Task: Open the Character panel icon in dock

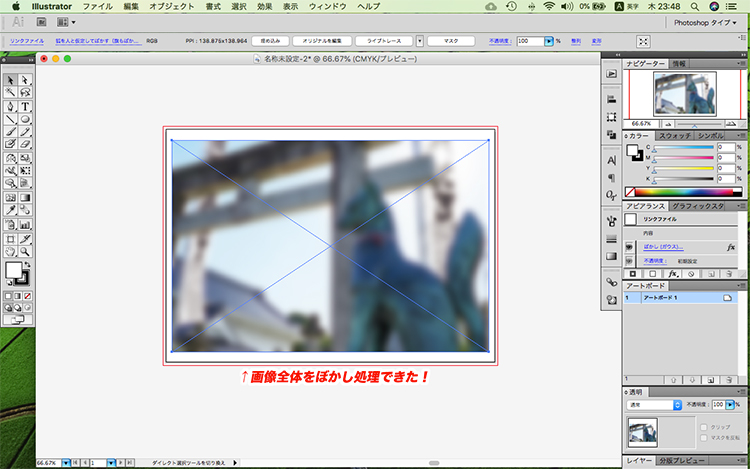Action: (x=611, y=161)
